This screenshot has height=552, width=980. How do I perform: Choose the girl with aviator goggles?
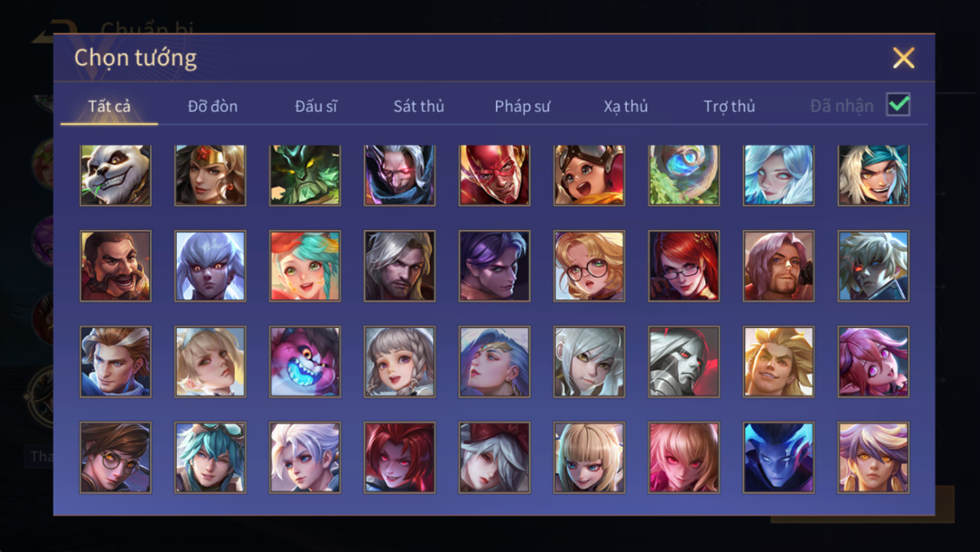tap(589, 175)
